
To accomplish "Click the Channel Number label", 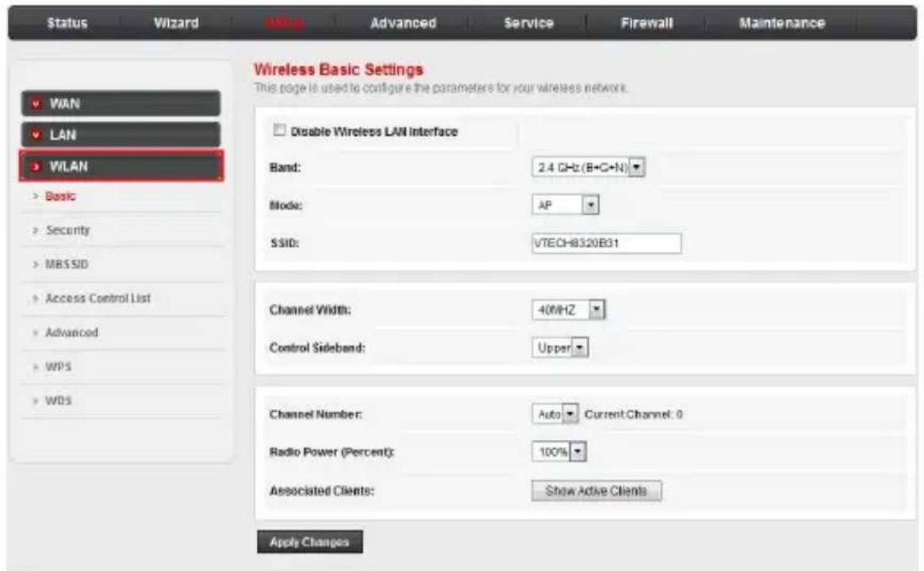I will [316, 414].
